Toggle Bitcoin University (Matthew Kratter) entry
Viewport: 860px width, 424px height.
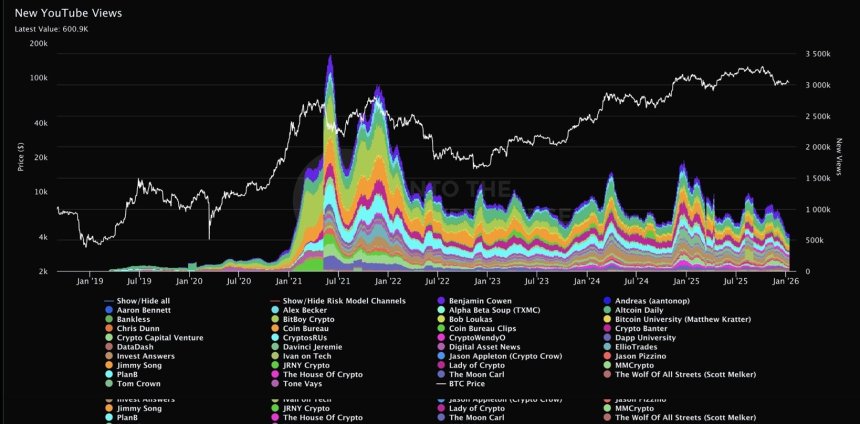tap(676, 319)
